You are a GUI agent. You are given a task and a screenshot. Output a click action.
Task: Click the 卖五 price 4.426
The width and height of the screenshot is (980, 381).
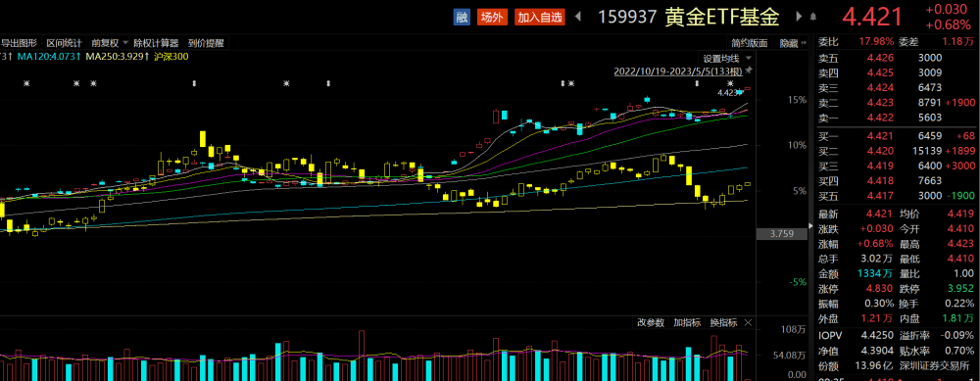[879, 58]
